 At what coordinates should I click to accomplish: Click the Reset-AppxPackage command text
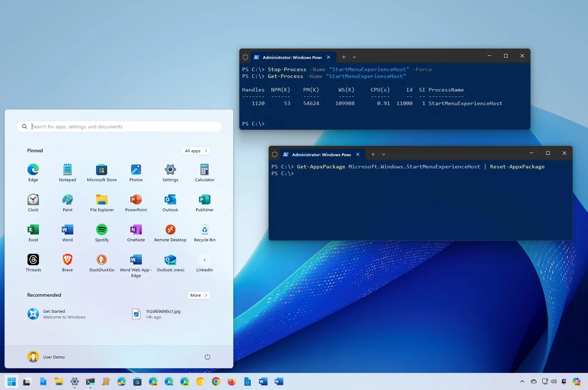517,167
